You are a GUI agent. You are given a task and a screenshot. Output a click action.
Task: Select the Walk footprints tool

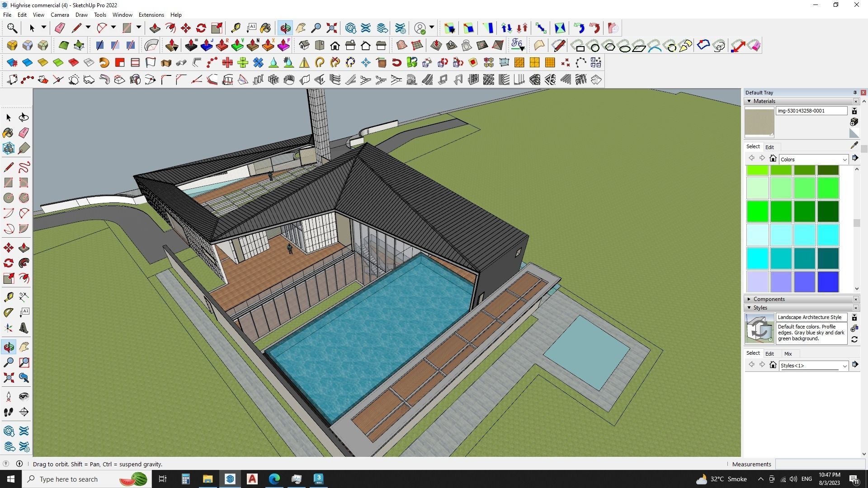(x=8, y=412)
